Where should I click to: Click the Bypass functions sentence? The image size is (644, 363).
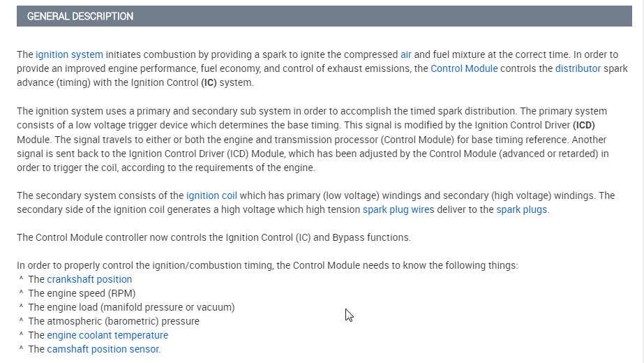click(214, 237)
